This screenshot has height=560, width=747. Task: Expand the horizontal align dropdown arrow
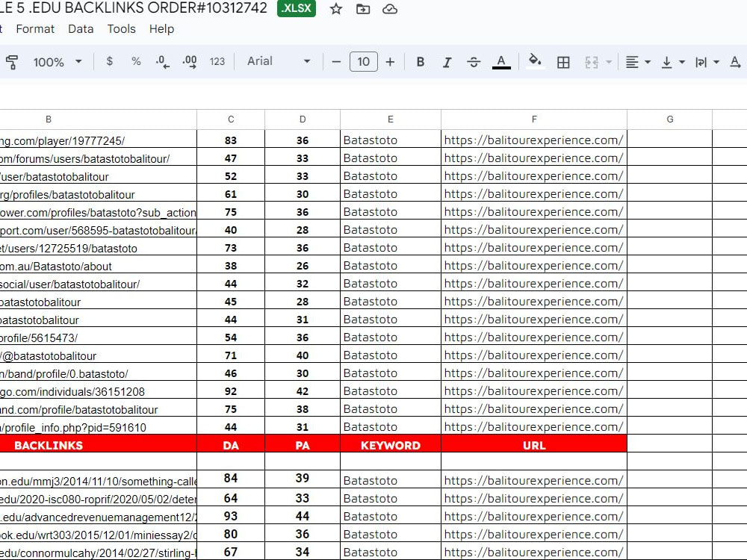pos(648,62)
